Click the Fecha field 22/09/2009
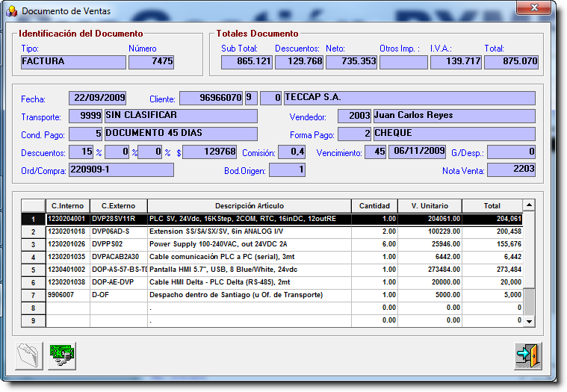This screenshot has width=567, height=392. (x=97, y=98)
